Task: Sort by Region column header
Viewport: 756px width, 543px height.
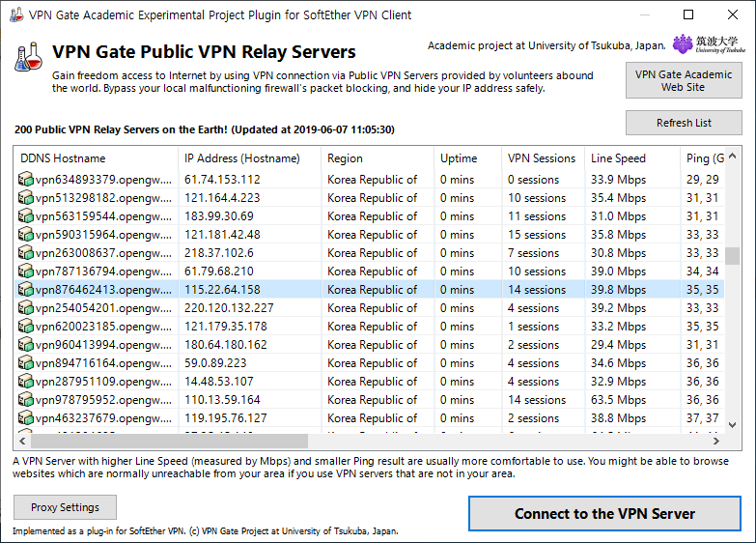Action: click(x=378, y=158)
